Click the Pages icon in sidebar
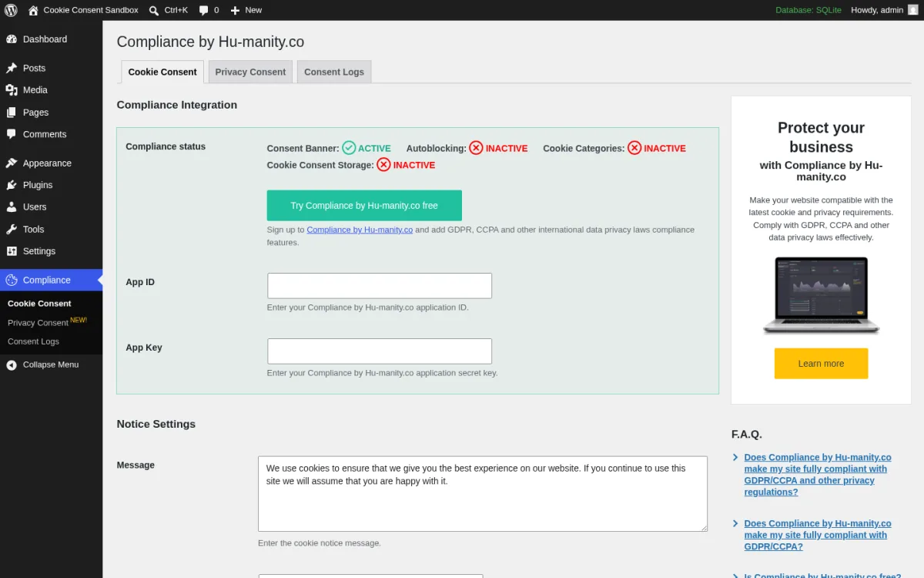924x578 pixels. point(12,113)
